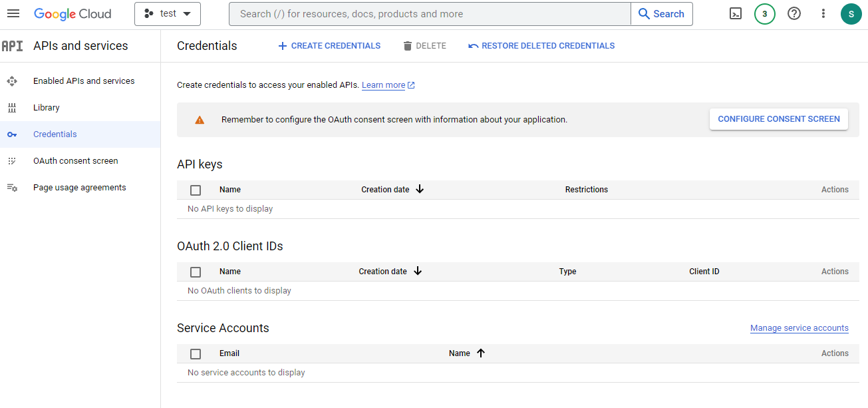Open the test project dropdown

pos(168,14)
